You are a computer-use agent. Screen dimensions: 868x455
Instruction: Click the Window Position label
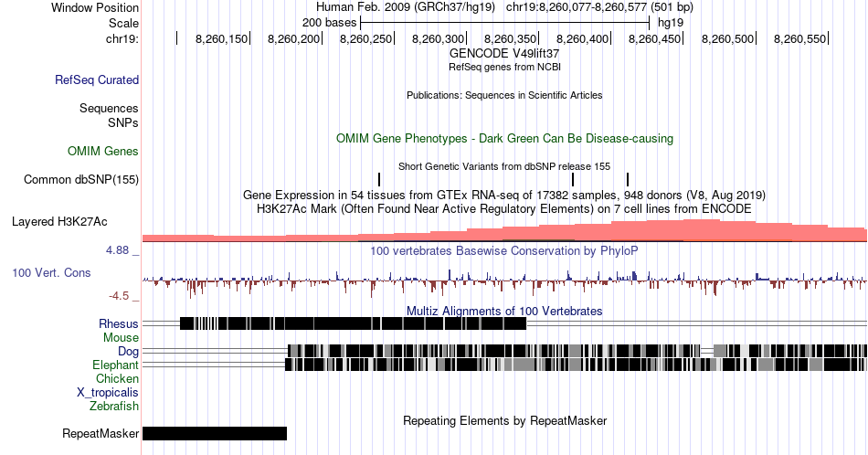click(x=95, y=7)
